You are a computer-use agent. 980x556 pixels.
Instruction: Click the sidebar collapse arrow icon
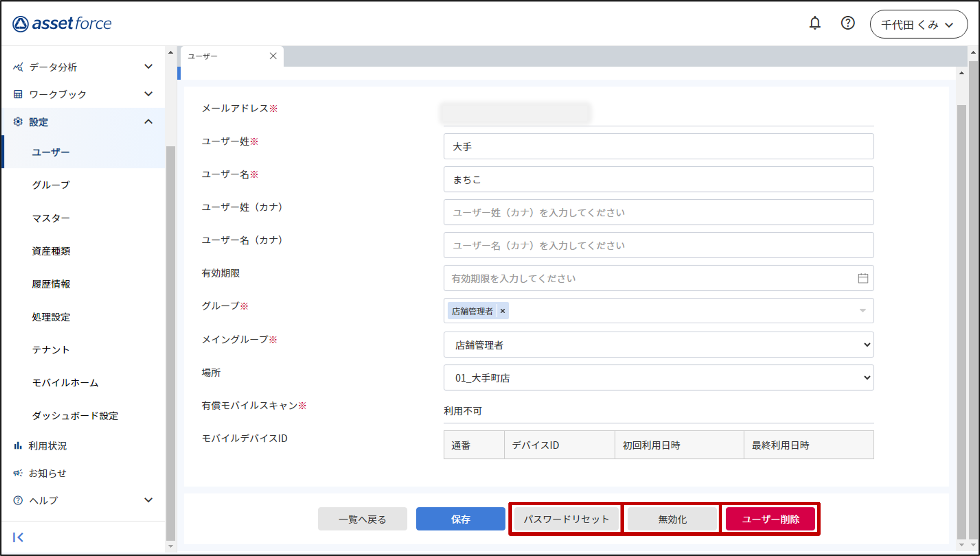coord(18,537)
